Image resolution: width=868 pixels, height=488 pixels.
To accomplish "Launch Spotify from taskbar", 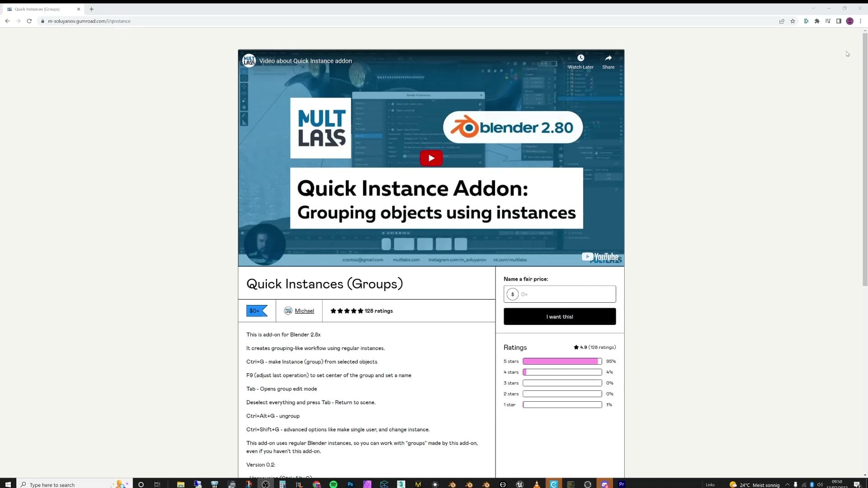I will click(x=333, y=484).
